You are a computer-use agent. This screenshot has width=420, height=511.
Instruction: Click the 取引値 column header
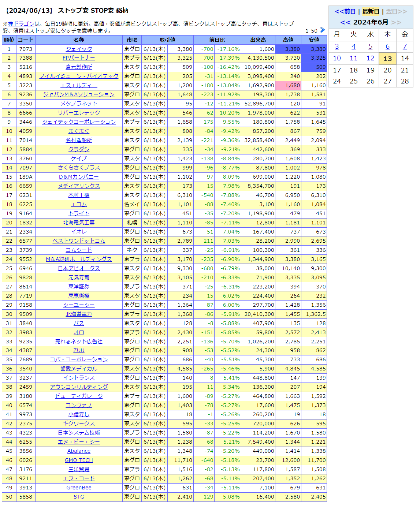click(x=167, y=40)
